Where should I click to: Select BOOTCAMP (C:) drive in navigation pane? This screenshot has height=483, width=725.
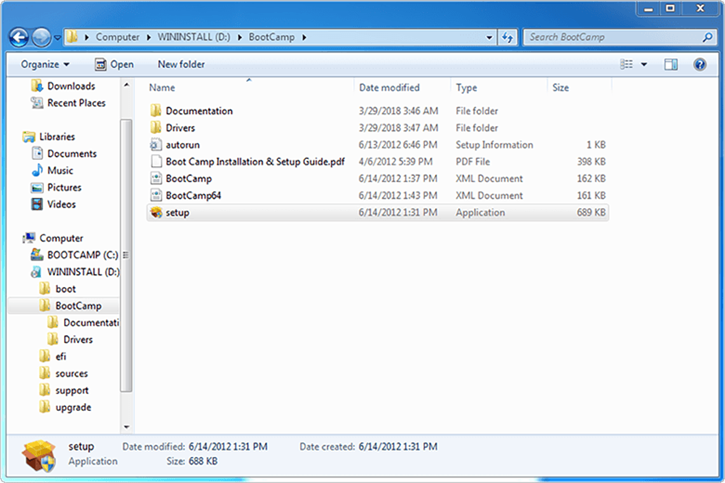(x=82, y=255)
